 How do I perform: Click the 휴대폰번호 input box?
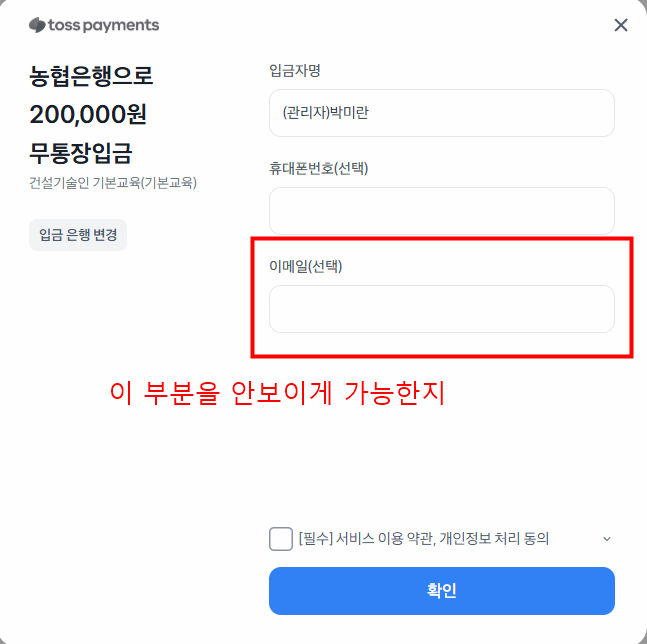click(x=441, y=211)
